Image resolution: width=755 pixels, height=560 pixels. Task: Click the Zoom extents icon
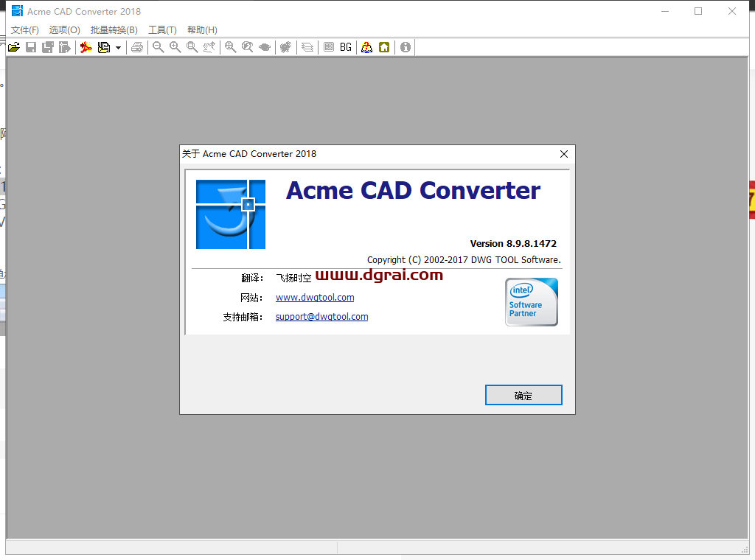coord(231,47)
